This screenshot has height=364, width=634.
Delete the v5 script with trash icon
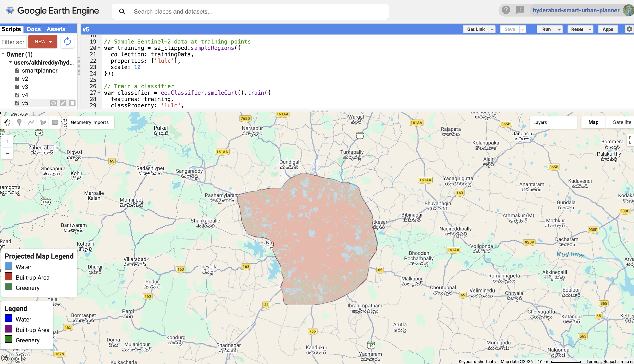click(72, 103)
